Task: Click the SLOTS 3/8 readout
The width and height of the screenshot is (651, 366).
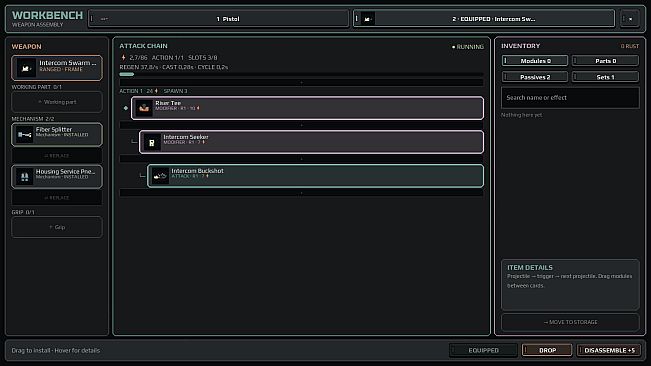Action: click(203, 58)
